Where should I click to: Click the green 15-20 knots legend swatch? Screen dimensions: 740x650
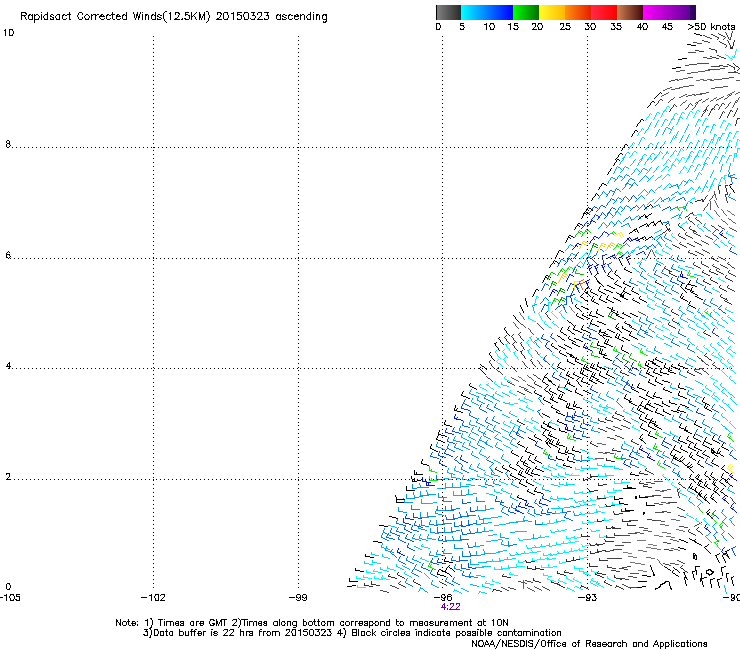coord(526,12)
